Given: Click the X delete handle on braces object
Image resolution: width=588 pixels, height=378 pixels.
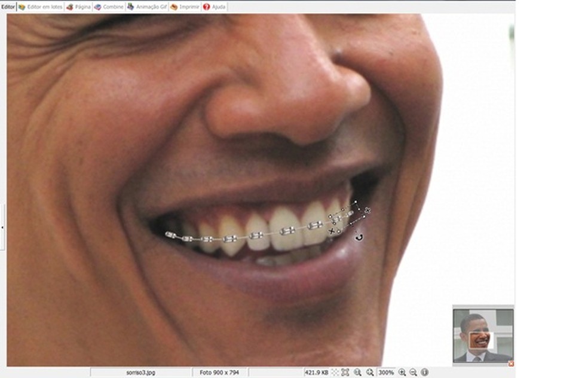Looking at the screenshot, I should (332, 231).
